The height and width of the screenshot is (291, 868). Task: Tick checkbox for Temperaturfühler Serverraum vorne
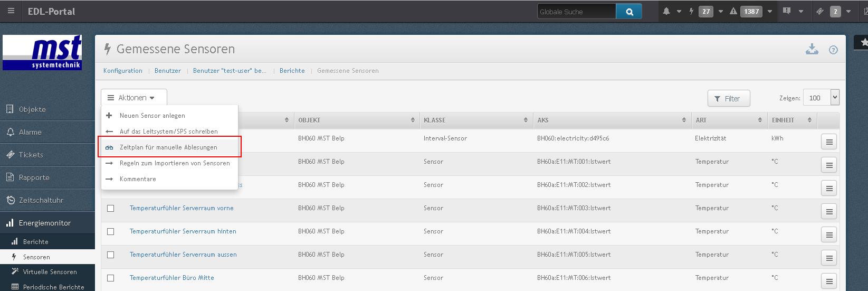point(111,208)
